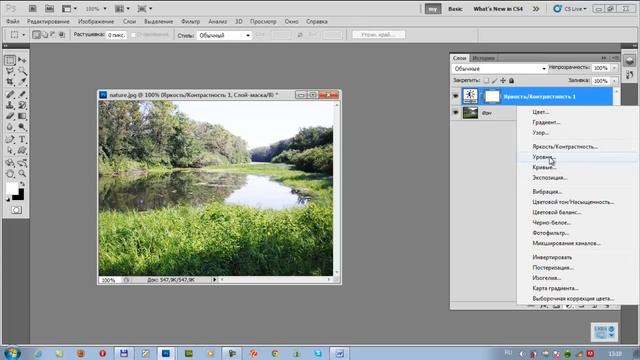Select the Dodge tool

[22, 127]
